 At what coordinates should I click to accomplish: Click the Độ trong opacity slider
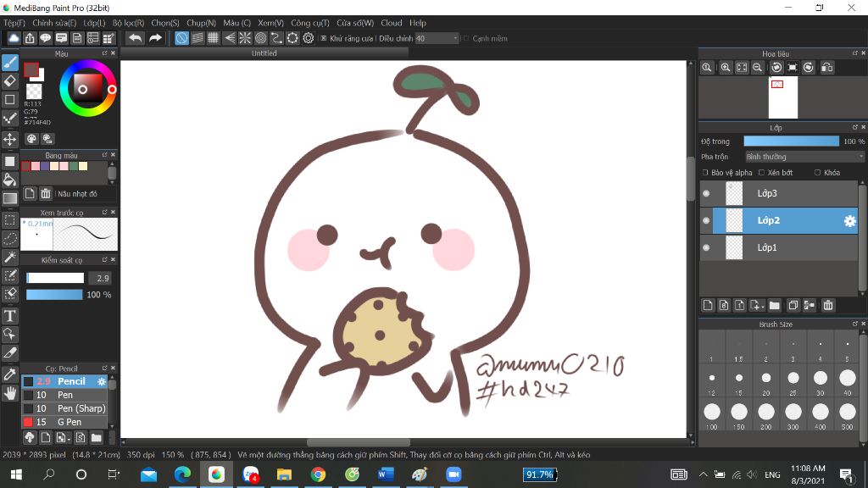click(792, 141)
